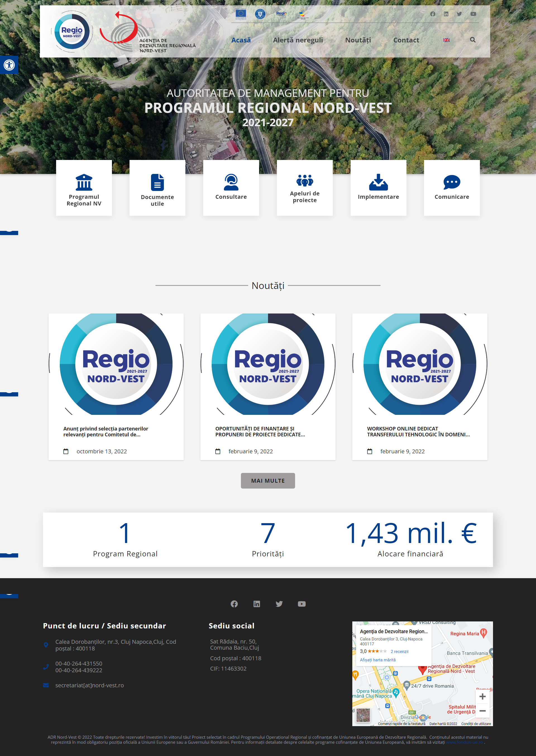Toggle the map satellite view thumbnail

pyautogui.click(x=363, y=715)
